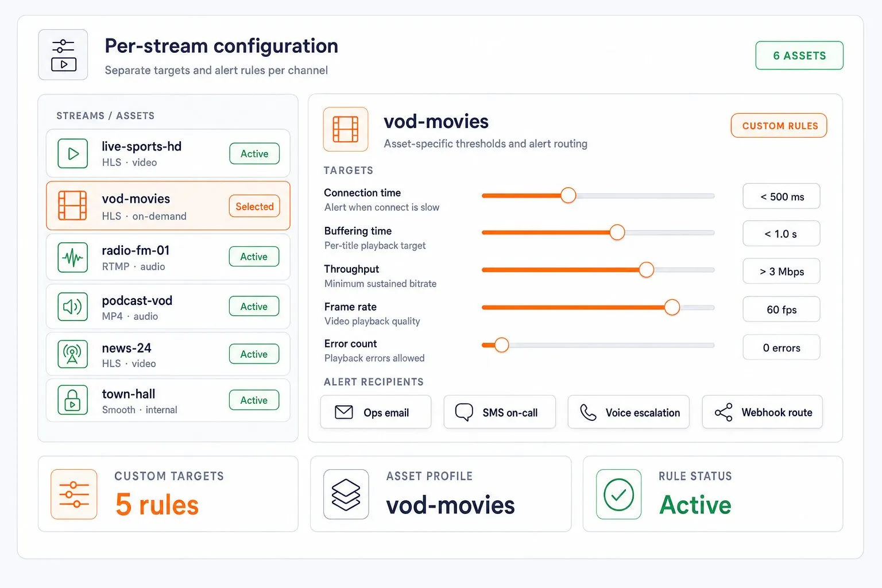This screenshot has width=882, height=588.
Task: Click the town-hall lock icon
Action: click(x=73, y=400)
